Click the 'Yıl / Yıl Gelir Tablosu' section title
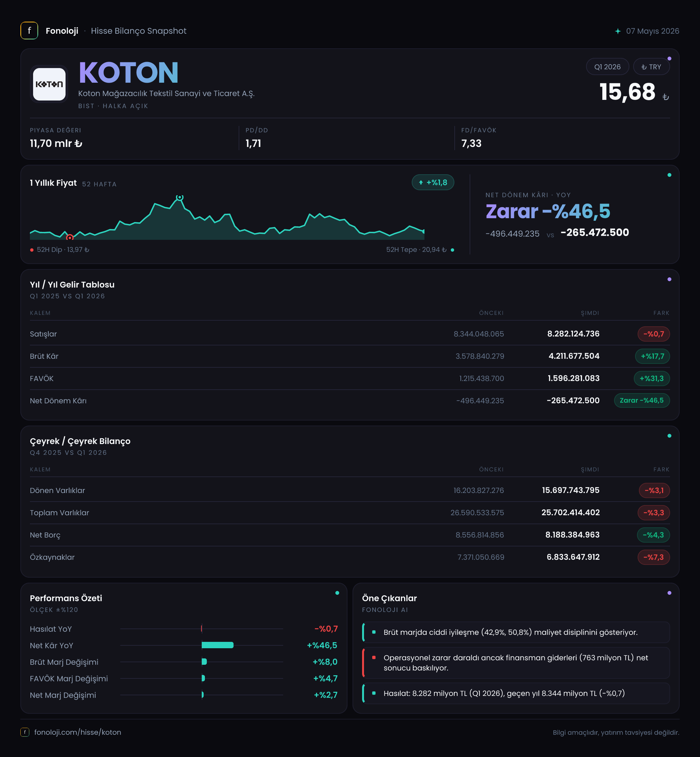Viewport: 700px width, 757px height. pyautogui.click(x=72, y=285)
